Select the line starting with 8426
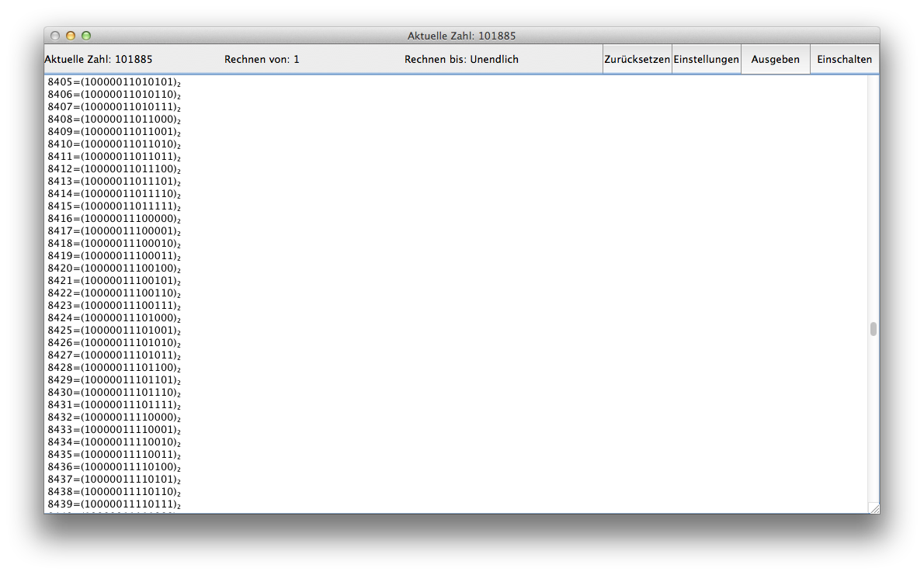 tap(114, 342)
